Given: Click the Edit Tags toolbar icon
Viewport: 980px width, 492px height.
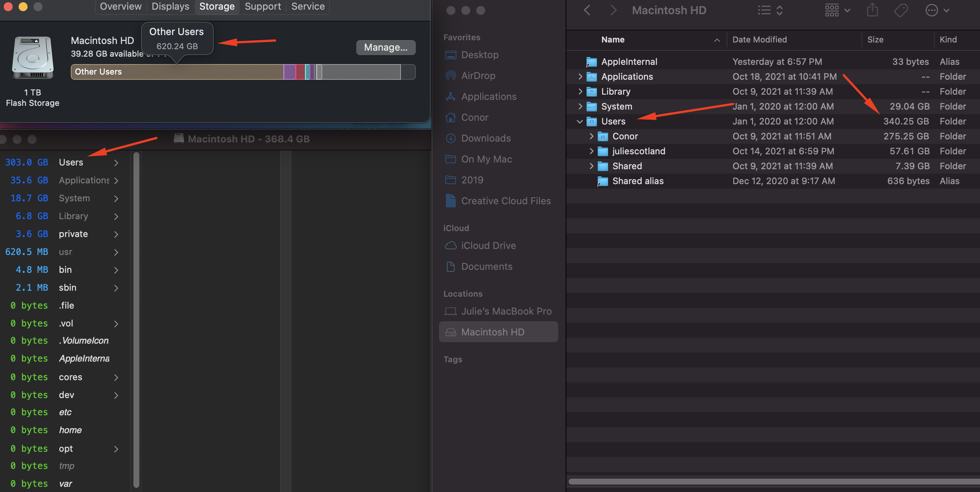Looking at the screenshot, I should pos(901,10).
